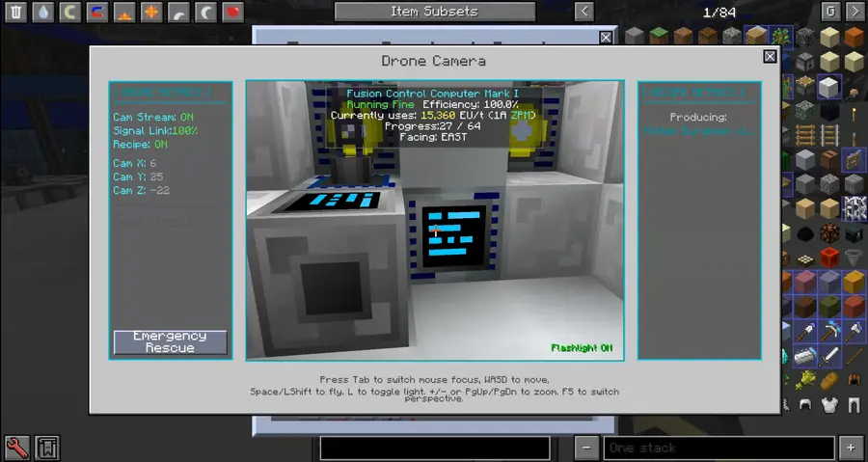The width and height of the screenshot is (868, 462).
Task: Focus the item search box at the bottom
Action: coord(435,448)
